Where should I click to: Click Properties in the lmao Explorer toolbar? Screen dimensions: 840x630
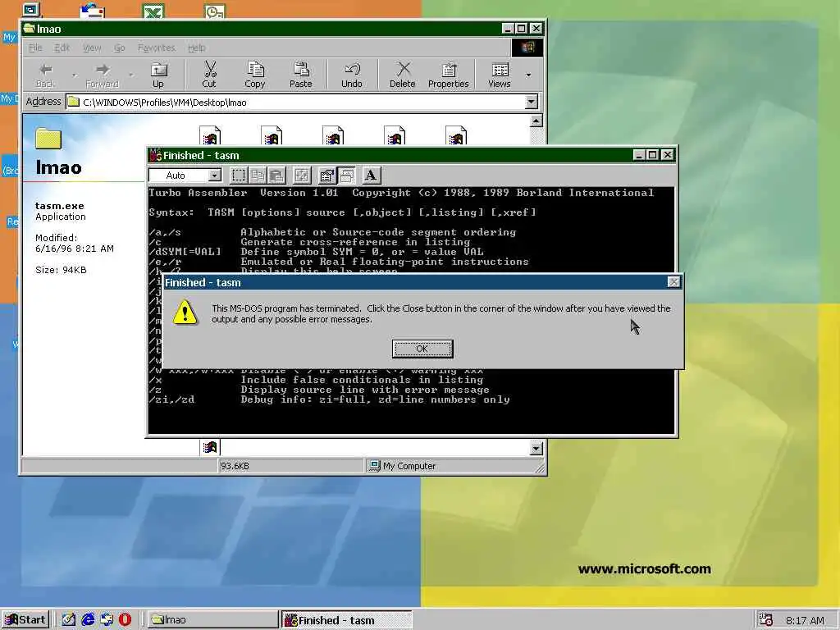pyautogui.click(x=449, y=75)
